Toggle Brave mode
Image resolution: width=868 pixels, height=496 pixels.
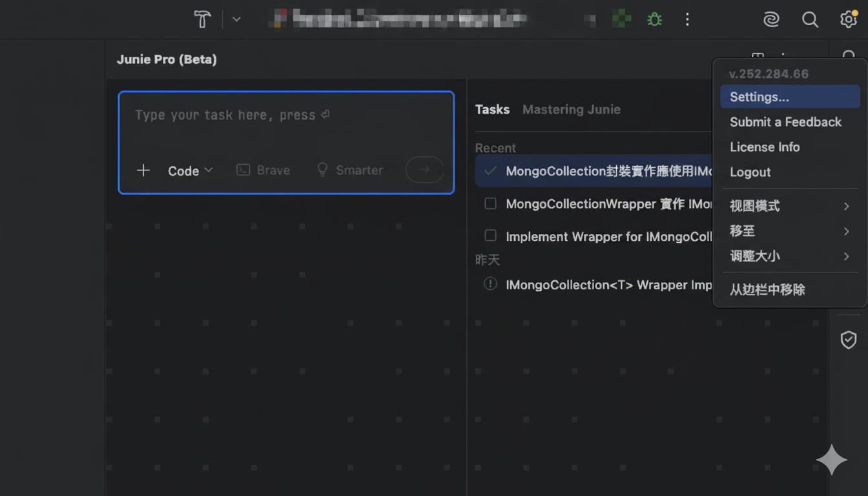[x=263, y=170]
